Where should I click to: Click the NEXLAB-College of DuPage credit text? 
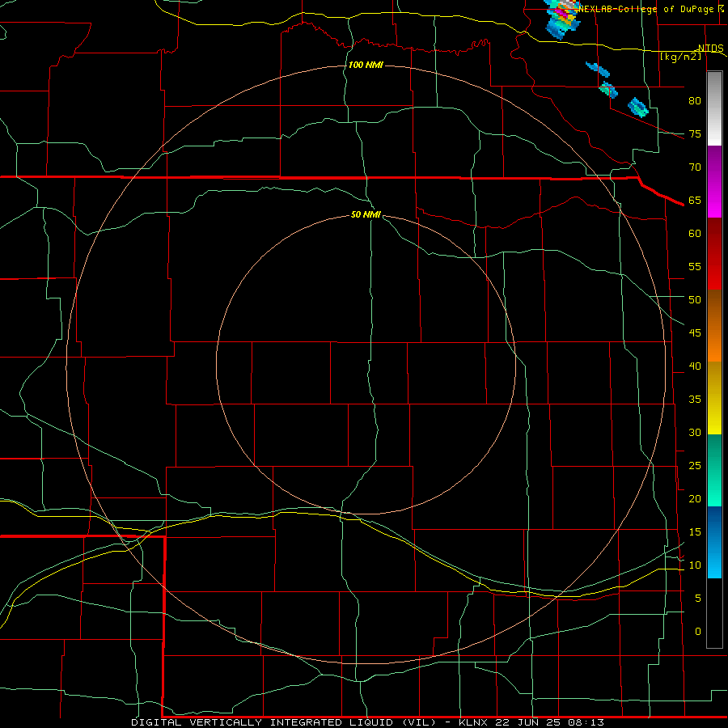pos(646,9)
